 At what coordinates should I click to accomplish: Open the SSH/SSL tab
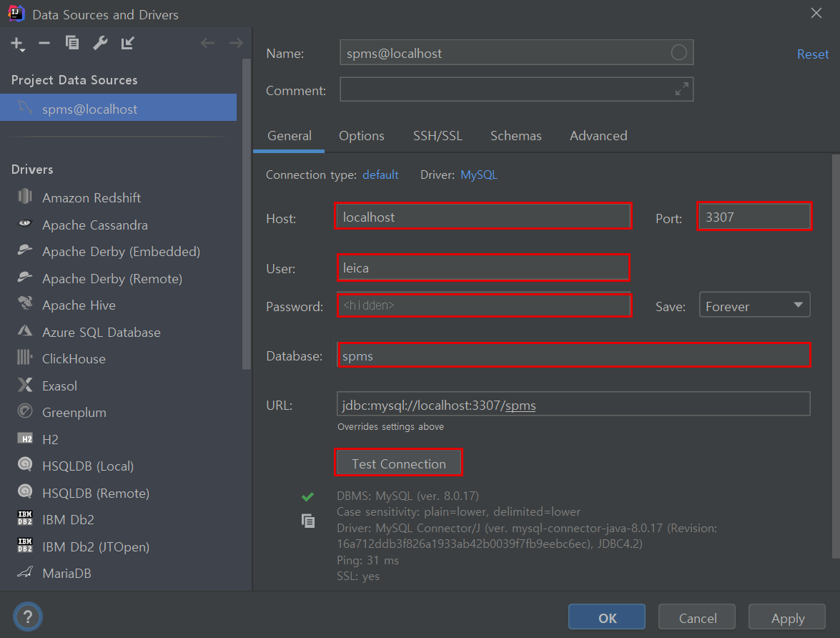pyautogui.click(x=438, y=136)
